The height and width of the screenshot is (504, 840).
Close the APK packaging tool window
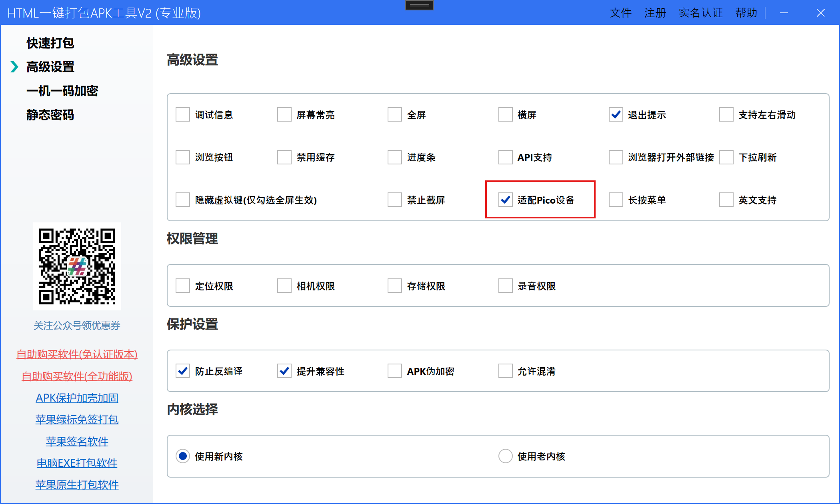(x=820, y=13)
